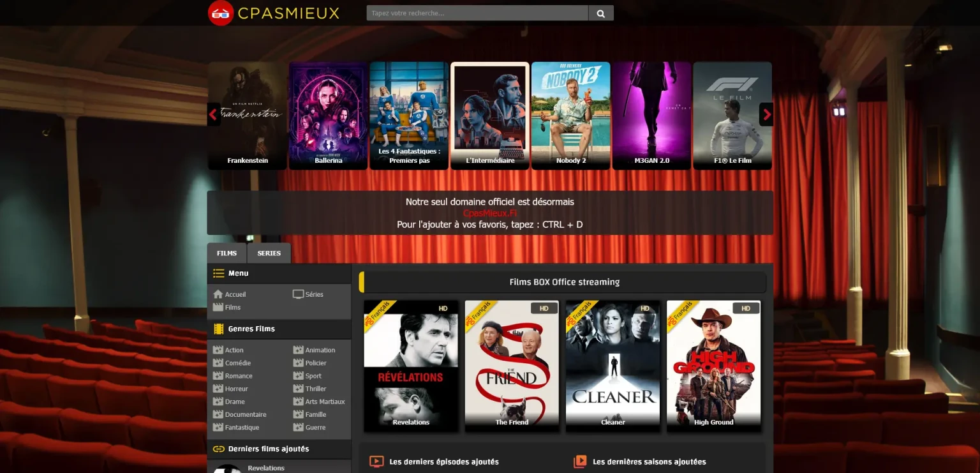The width and height of the screenshot is (980, 473).
Task: Click the film icon beside Drame
Action: pyautogui.click(x=218, y=402)
